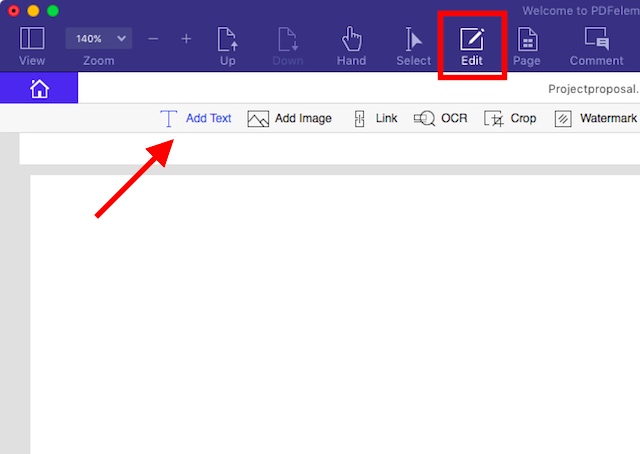Go to the Home tab
Screen dimensions: 640x454
coord(39,88)
